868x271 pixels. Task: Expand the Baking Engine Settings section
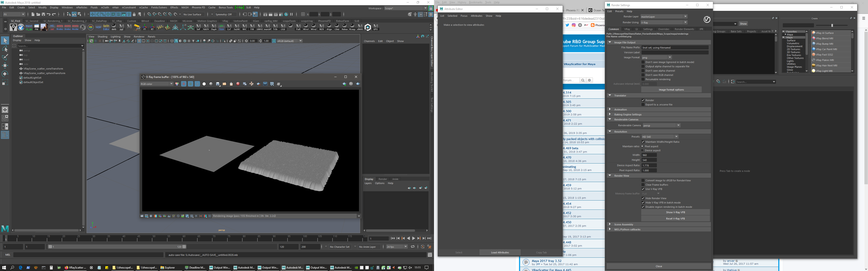tap(659, 114)
